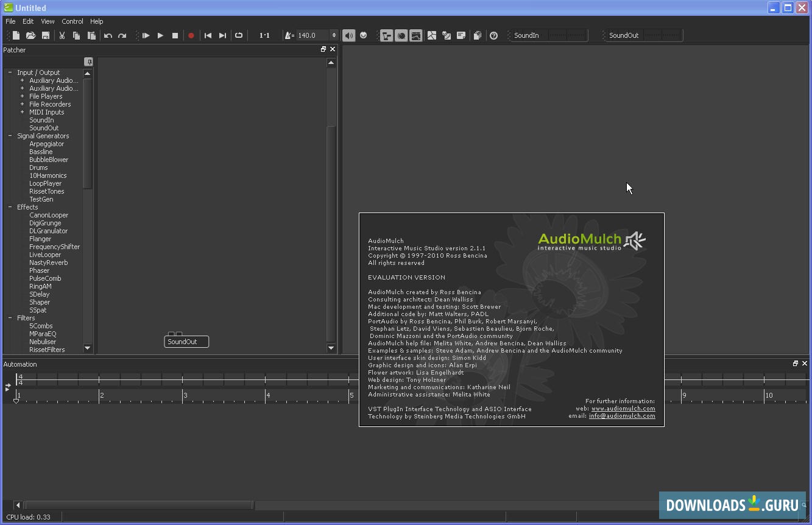The height and width of the screenshot is (525, 812).
Task: Click the metronome tempo icon
Action: pos(289,36)
